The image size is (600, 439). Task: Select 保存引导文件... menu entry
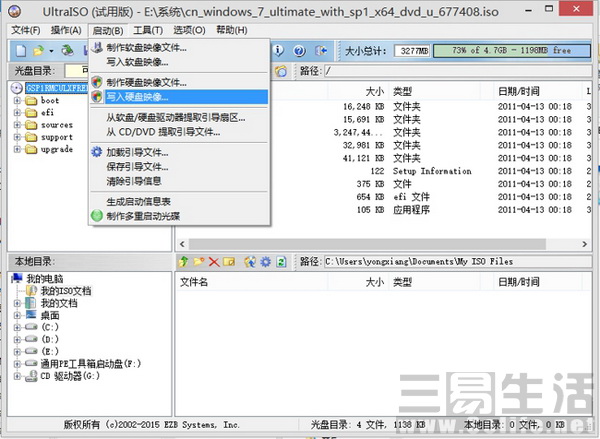tap(179, 166)
